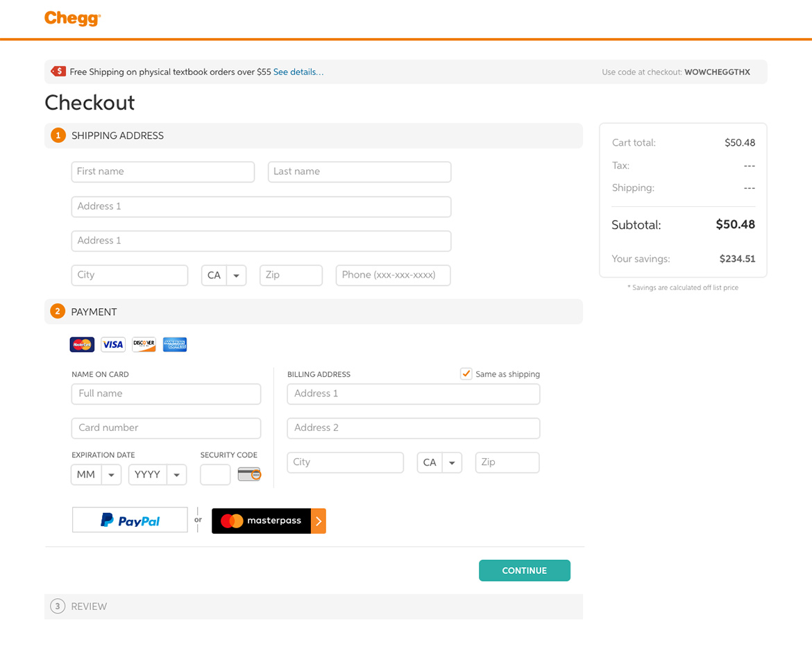
Task: Click the Savings are calculated off list price note
Action: (683, 287)
